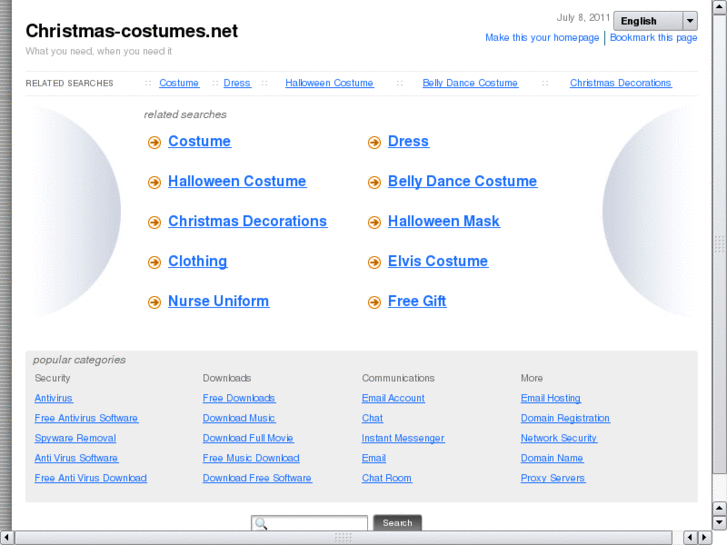Open Free Anti Virus Download link
727x545 pixels.
point(90,478)
